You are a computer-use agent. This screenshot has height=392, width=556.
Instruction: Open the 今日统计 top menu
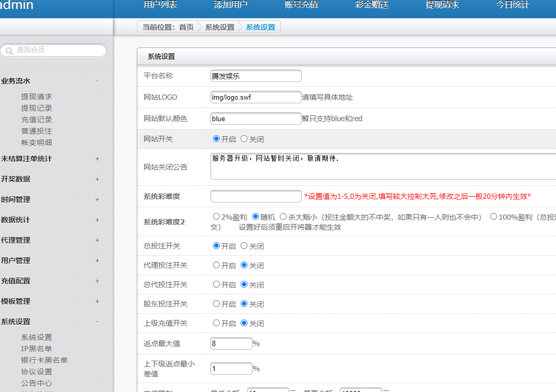point(513,5)
